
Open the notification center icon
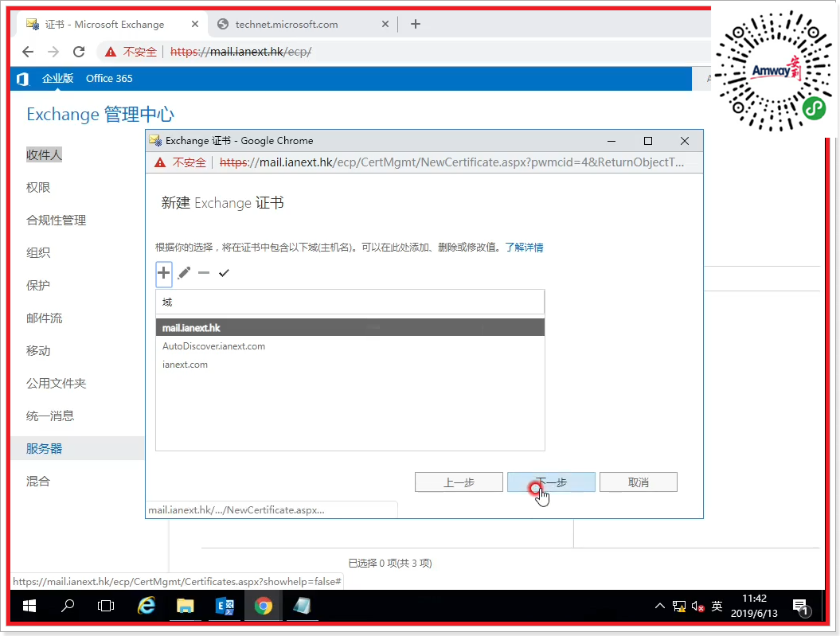click(x=802, y=607)
